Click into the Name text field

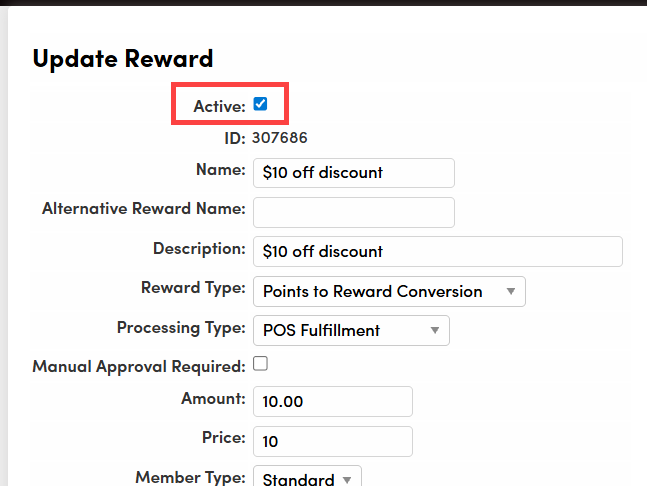coord(353,172)
